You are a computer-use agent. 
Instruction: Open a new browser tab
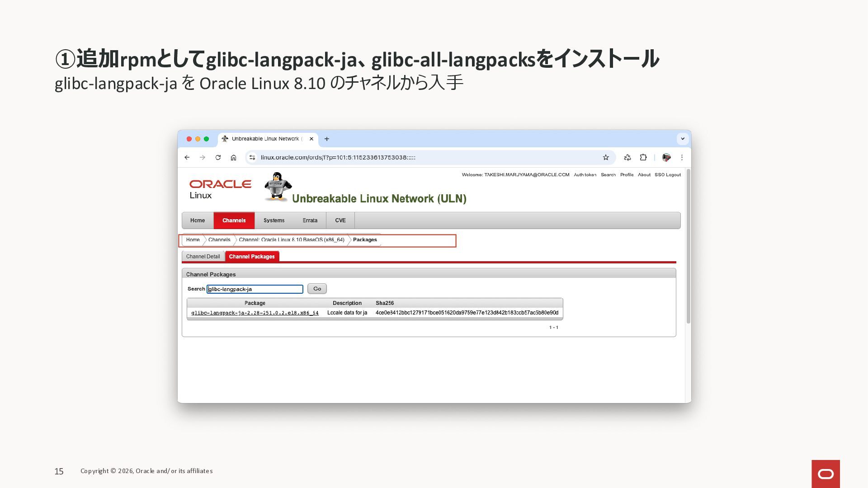tap(327, 139)
